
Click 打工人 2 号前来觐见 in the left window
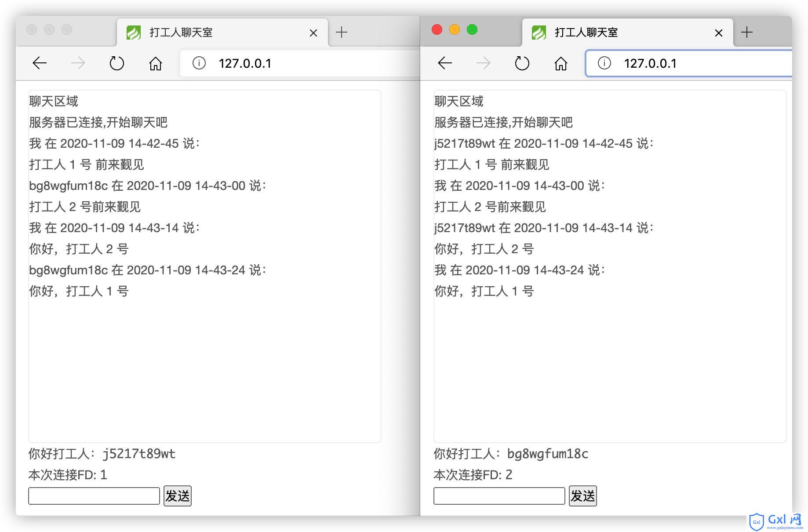(x=85, y=207)
